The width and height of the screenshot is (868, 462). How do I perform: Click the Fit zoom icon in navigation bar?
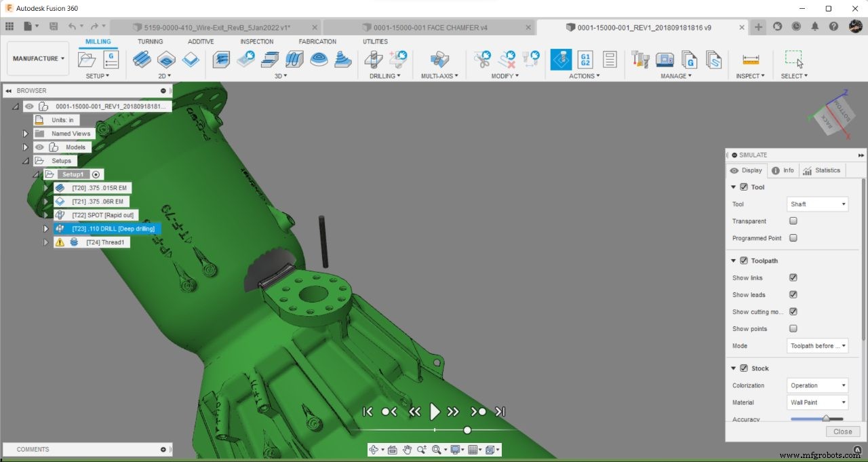[437, 449]
